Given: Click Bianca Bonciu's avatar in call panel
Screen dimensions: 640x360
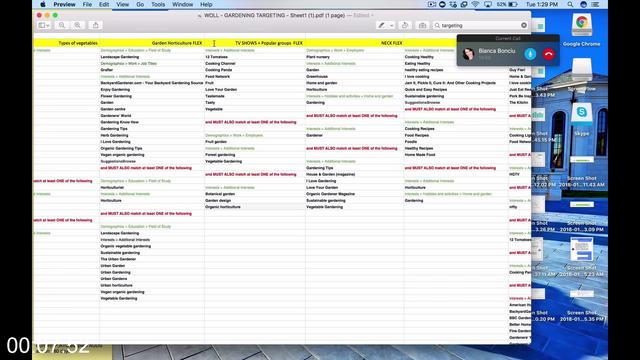Looking at the screenshot, I should [x=469, y=53].
